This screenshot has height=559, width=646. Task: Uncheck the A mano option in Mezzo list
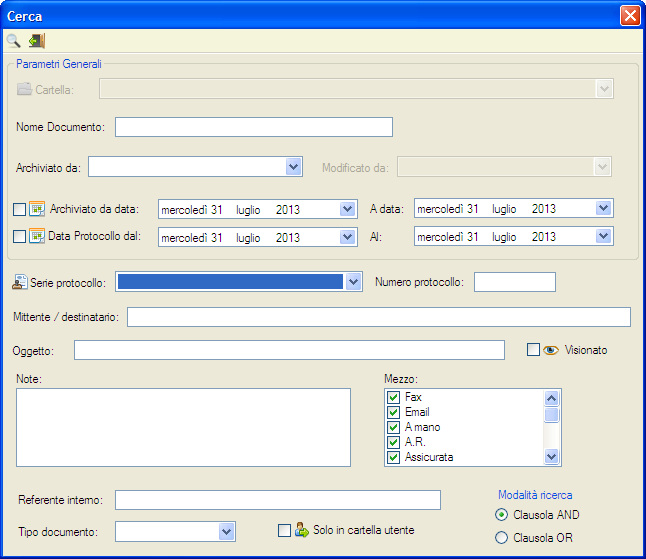[x=393, y=427]
